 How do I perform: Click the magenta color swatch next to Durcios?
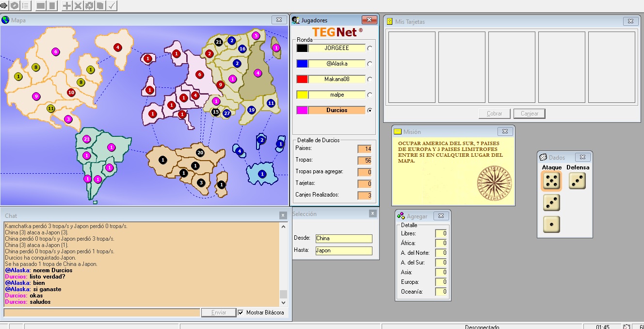click(302, 110)
